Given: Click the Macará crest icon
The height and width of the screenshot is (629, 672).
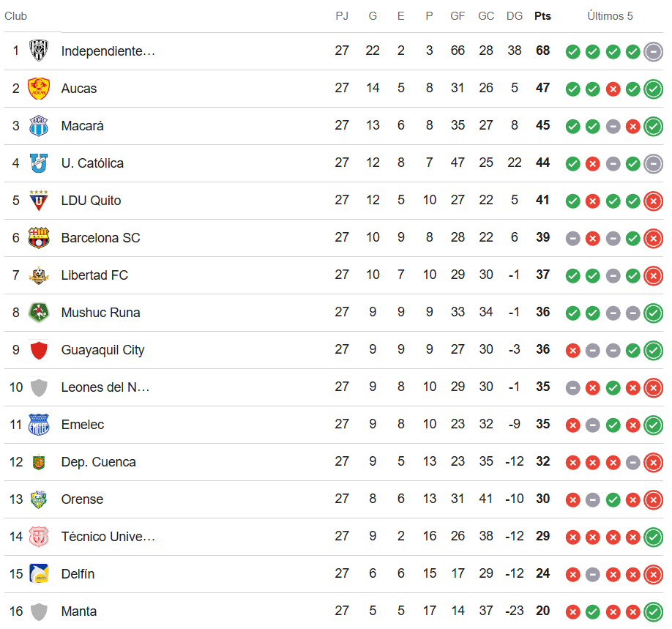Looking at the screenshot, I should (x=39, y=126).
